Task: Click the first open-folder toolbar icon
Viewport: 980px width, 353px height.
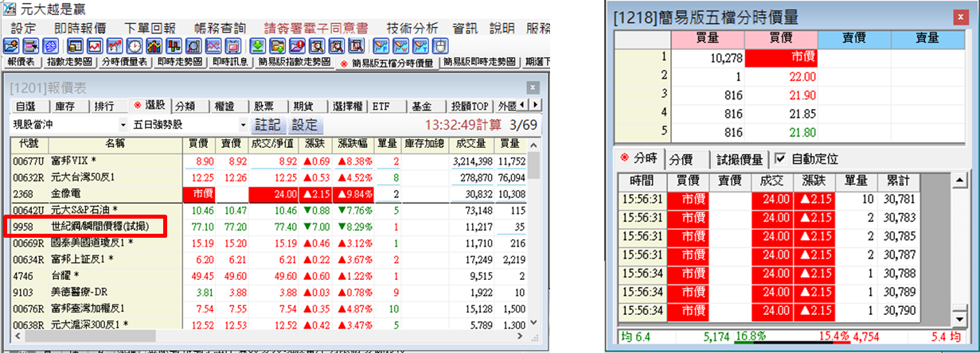Action: 11,46
